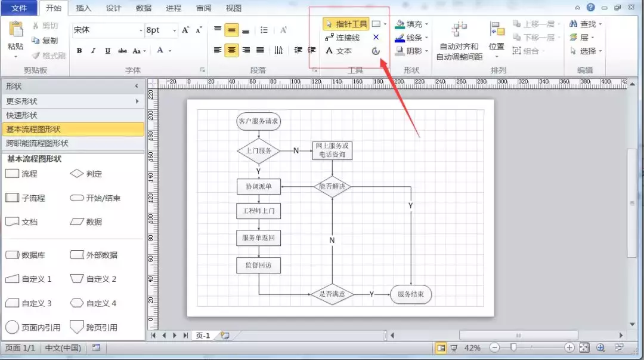Switch to the Insert (插入) ribbon tab
Image resolution: width=644 pixels, height=360 pixels.
[x=83, y=8]
